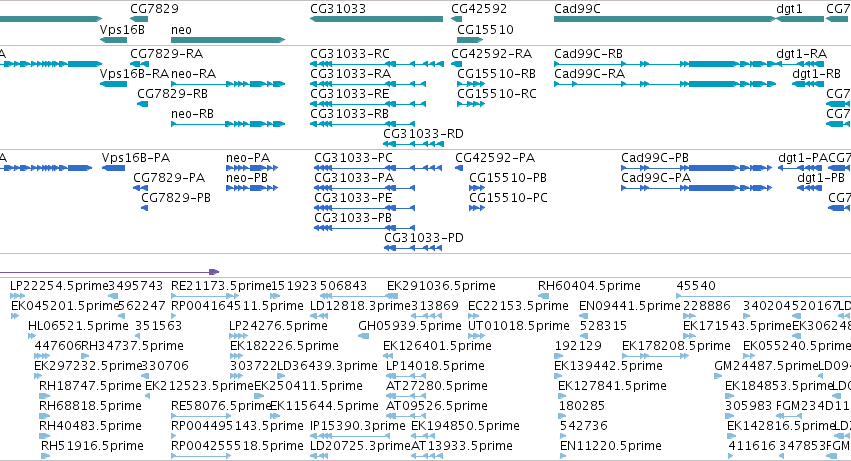This screenshot has width=851, height=461.
Task: Click the Vps16B gene label
Action: coord(122,29)
